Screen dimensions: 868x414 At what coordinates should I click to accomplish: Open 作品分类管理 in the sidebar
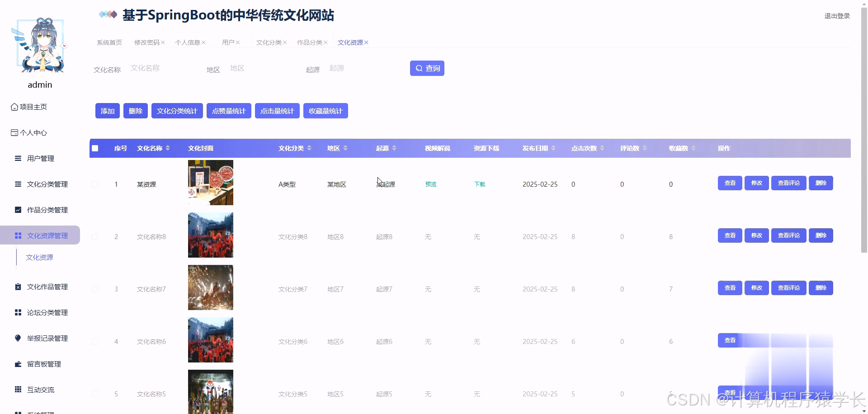pyautogui.click(x=47, y=210)
